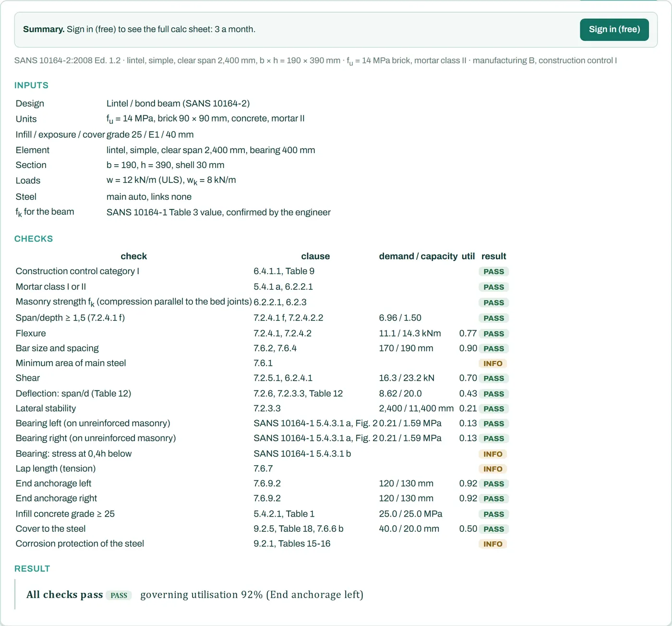
Task: Click the INFO badge for Corrosion protection
Action: point(493,544)
